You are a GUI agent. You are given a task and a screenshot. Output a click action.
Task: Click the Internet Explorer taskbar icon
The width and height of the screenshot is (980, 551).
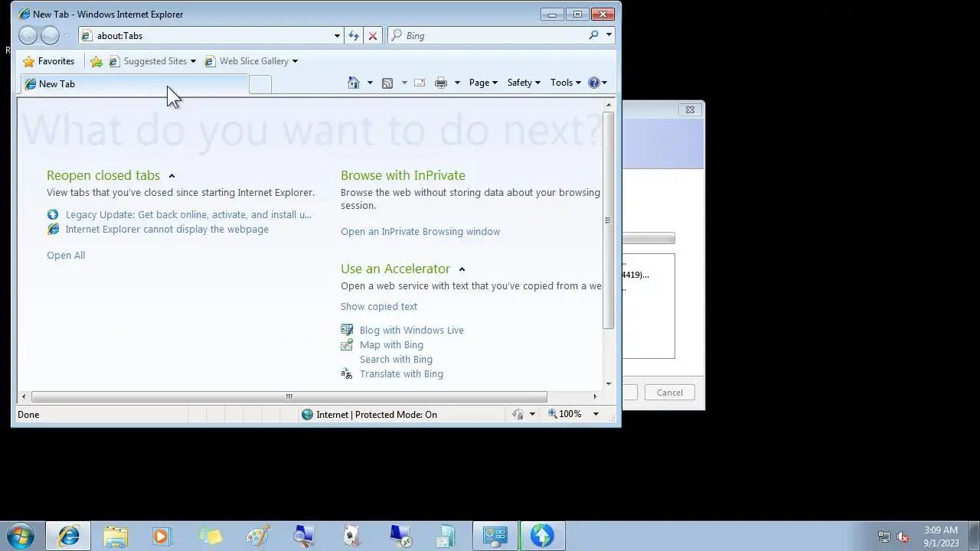click(69, 536)
